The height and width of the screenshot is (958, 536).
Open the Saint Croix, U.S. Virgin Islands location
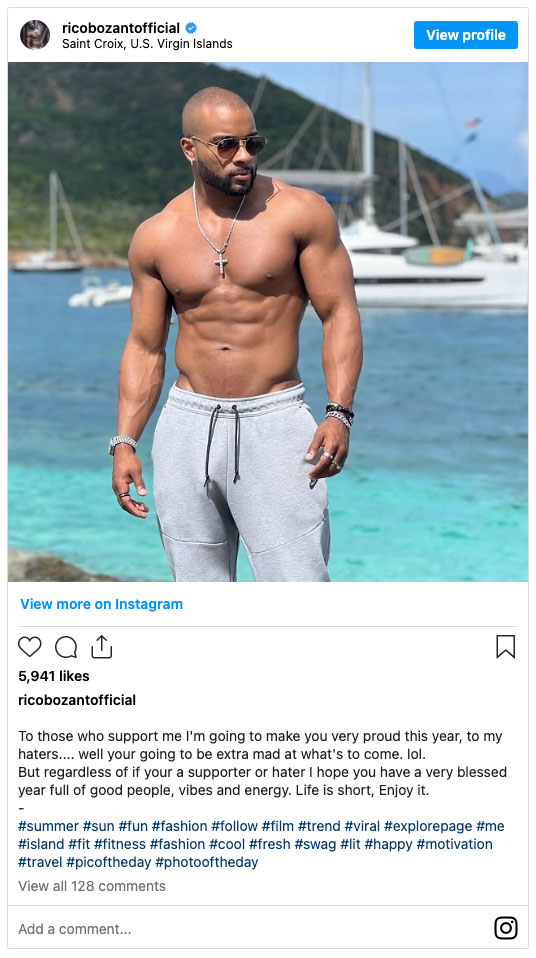coord(147,44)
